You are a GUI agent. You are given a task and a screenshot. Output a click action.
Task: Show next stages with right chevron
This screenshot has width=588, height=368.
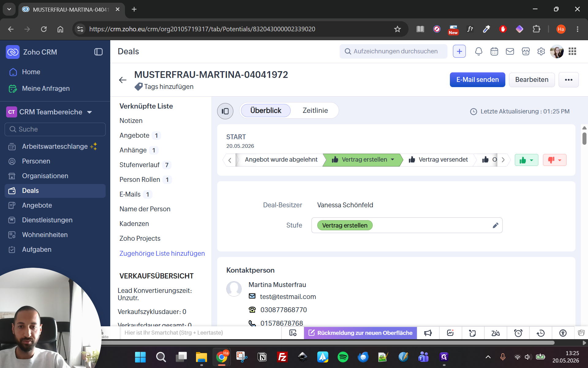503,160
